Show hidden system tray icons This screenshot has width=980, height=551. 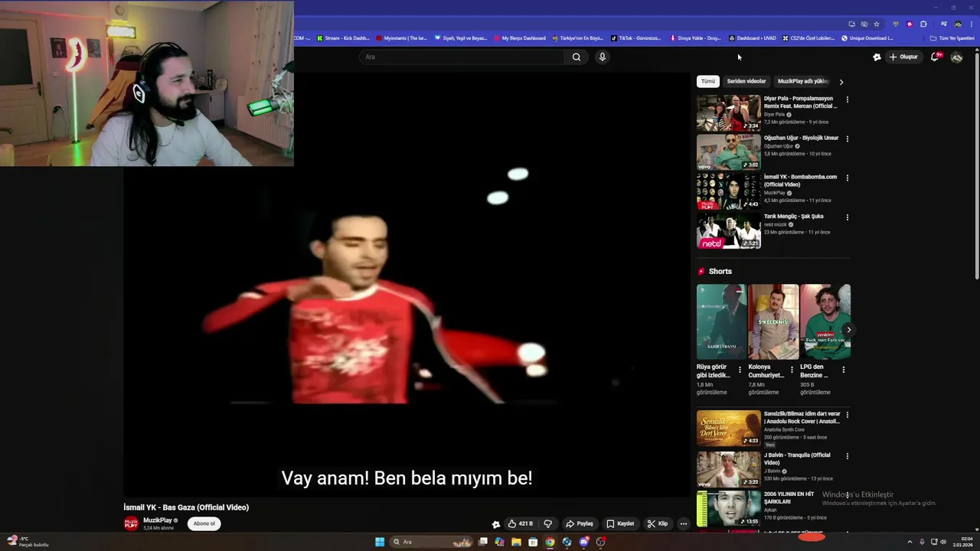(910, 542)
